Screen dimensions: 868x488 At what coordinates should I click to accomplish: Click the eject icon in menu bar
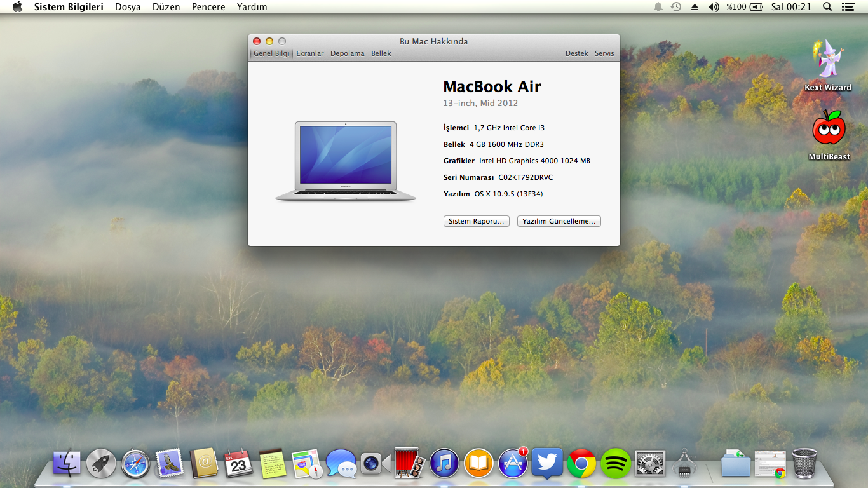tap(695, 7)
